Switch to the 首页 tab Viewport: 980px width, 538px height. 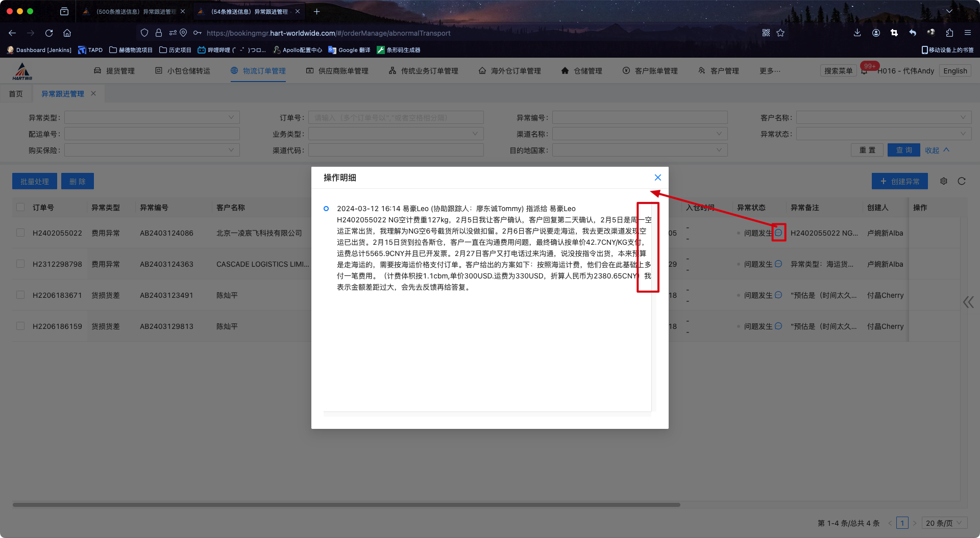pyautogui.click(x=16, y=94)
